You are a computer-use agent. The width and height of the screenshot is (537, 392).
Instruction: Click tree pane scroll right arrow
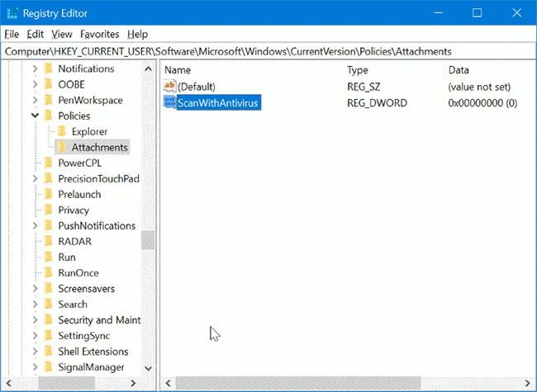tap(133, 383)
